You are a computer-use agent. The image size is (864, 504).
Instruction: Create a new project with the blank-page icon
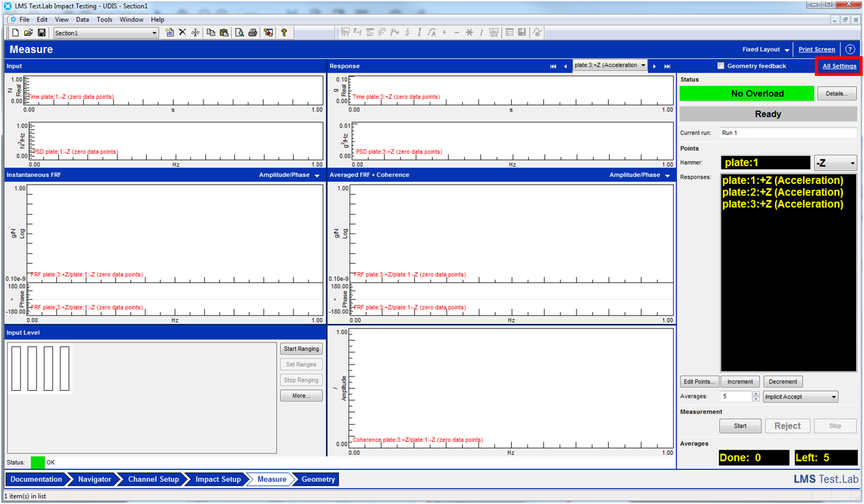click(x=16, y=33)
